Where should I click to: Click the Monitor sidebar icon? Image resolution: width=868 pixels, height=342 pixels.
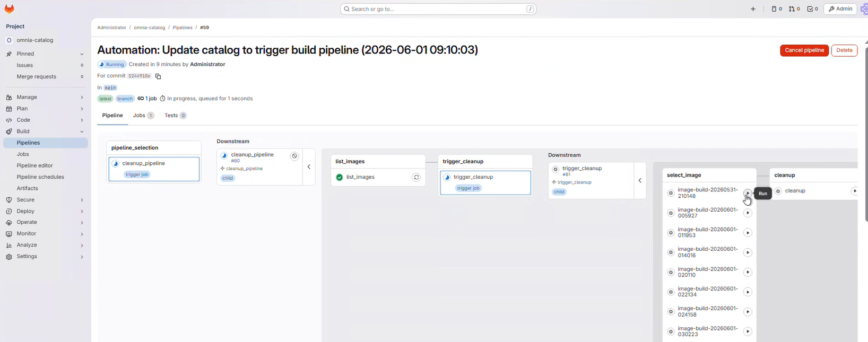[9, 234]
